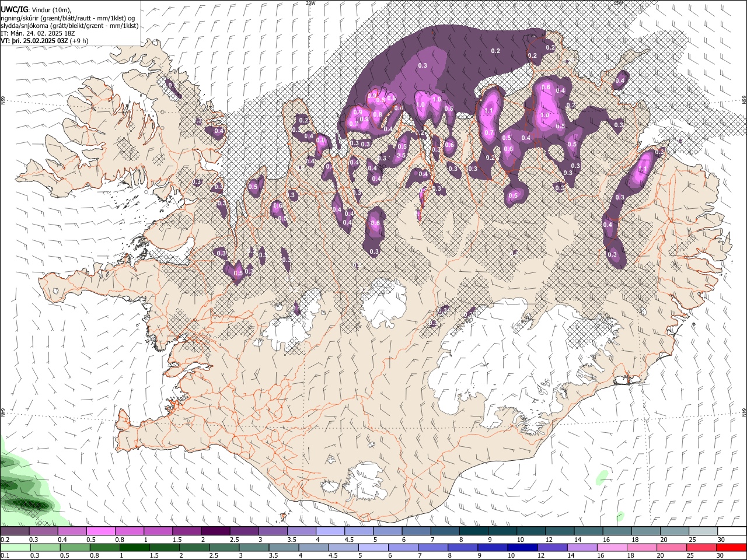The height and width of the screenshot is (560, 747).
Task: Click the "(+9 h)" forecast offset text
Action: pos(79,41)
